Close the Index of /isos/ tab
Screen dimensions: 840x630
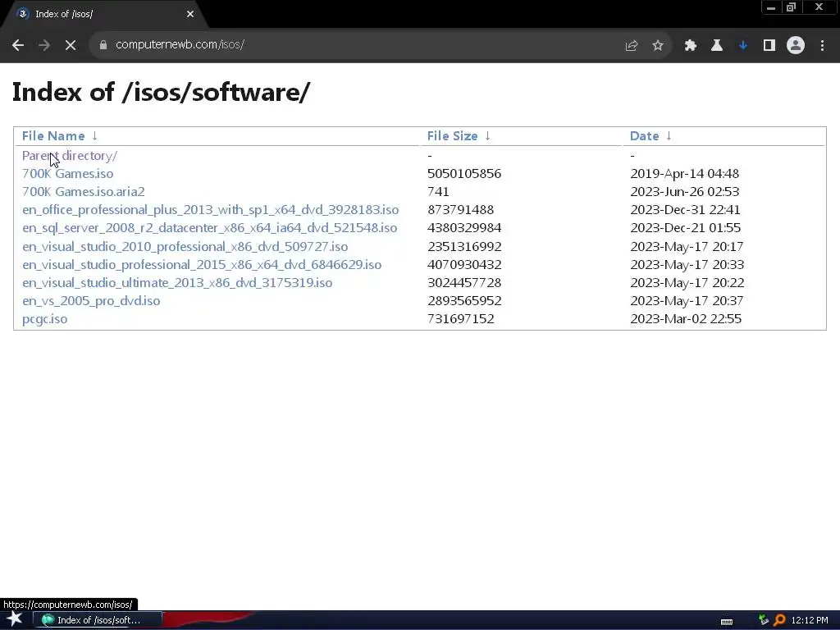tap(190, 14)
